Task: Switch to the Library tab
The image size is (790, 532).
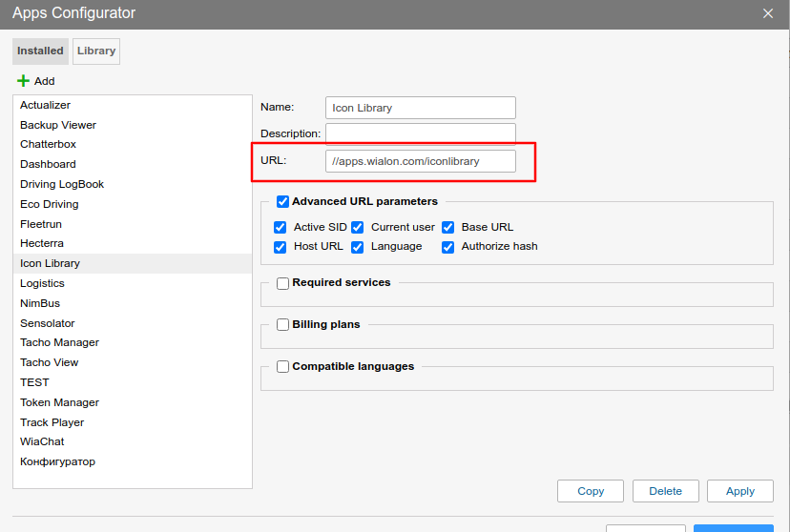Action: tap(96, 51)
